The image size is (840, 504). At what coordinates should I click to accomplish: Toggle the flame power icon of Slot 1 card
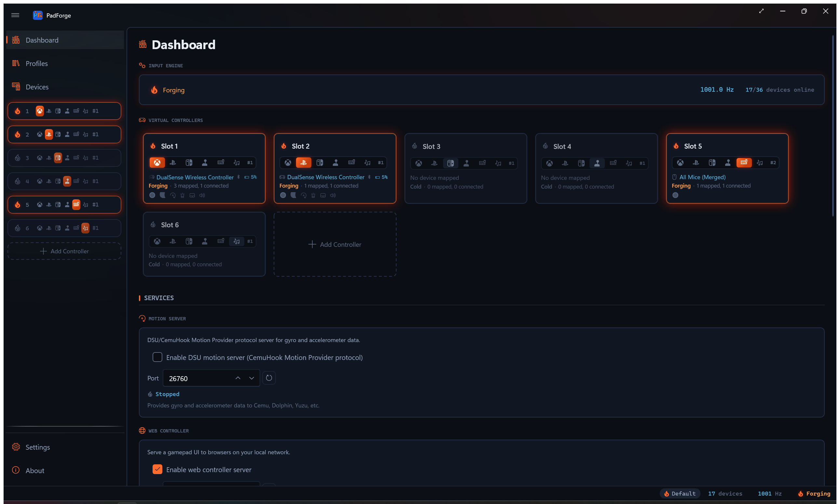click(153, 146)
